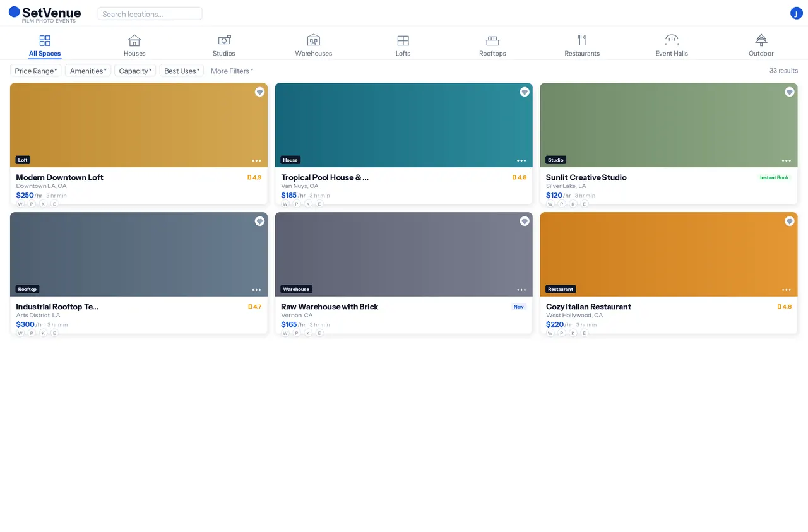This screenshot has width=808, height=532.
Task: Expand the Price Range filter dropdown
Action: (36, 71)
